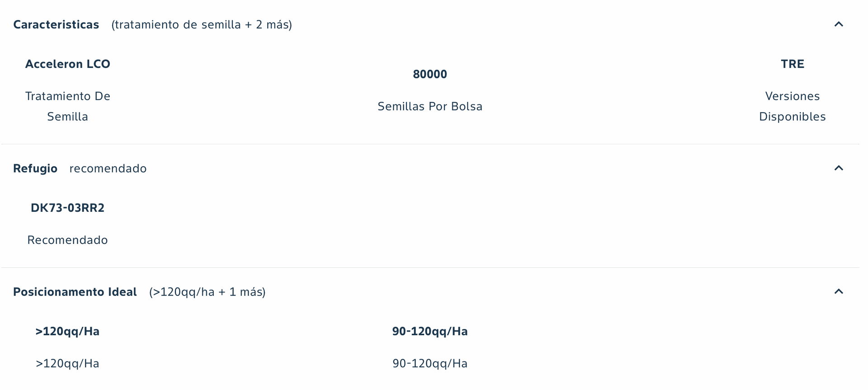868x390 pixels.
Task: Click the Tratamiento De Semilla label
Action: (x=68, y=106)
